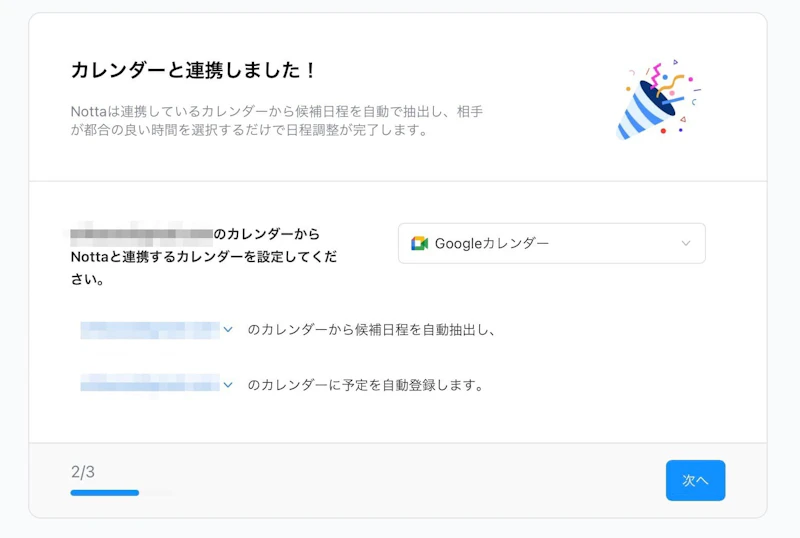Open chevron beside 予定を自動登録 calendar selector
This screenshot has height=538, width=800.
(228, 385)
